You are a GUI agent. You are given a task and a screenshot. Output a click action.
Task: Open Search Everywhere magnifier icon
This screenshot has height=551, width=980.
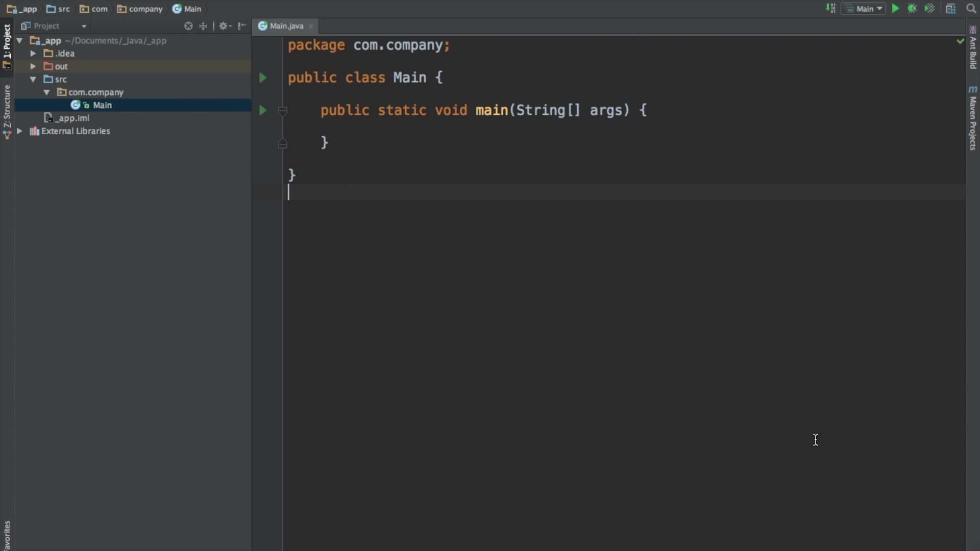pyautogui.click(x=971, y=9)
